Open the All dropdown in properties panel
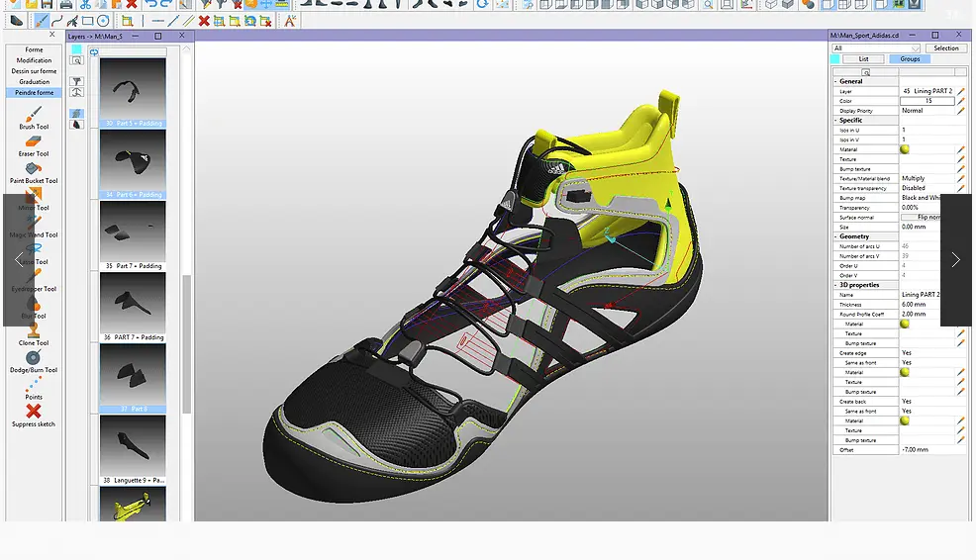This screenshot has height=560, width=976. pyautogui.click(x=876, y=48)
